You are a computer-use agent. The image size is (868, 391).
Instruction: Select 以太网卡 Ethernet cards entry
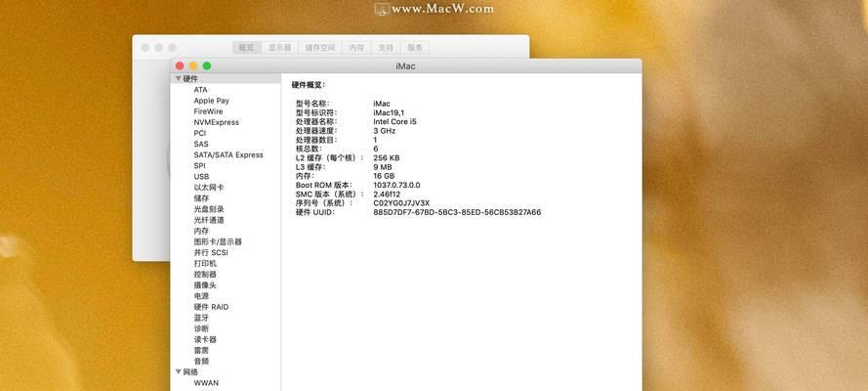pyautogui.click(x=209, y=188)
